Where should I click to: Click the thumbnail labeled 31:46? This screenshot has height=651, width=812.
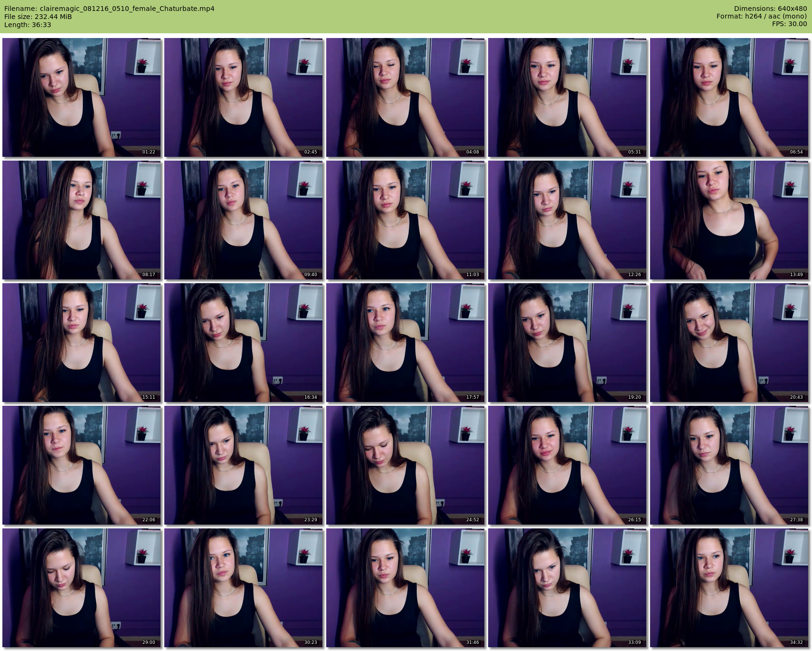pos(406,588)
